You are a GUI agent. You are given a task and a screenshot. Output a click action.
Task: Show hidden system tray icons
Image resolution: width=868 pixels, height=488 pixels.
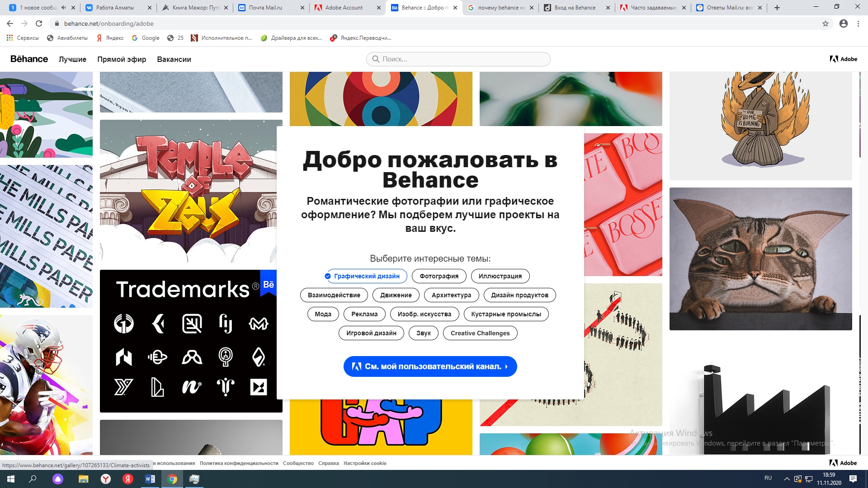click(787, 479)
